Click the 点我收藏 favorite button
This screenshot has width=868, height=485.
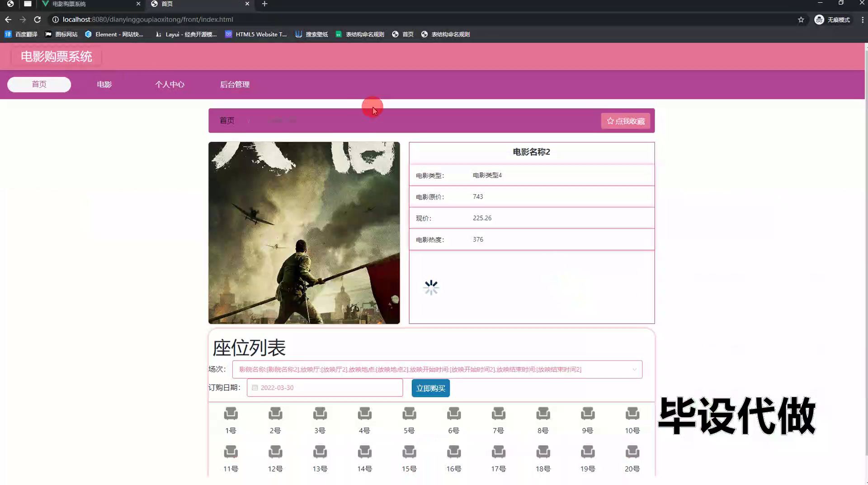pos(626,121)
